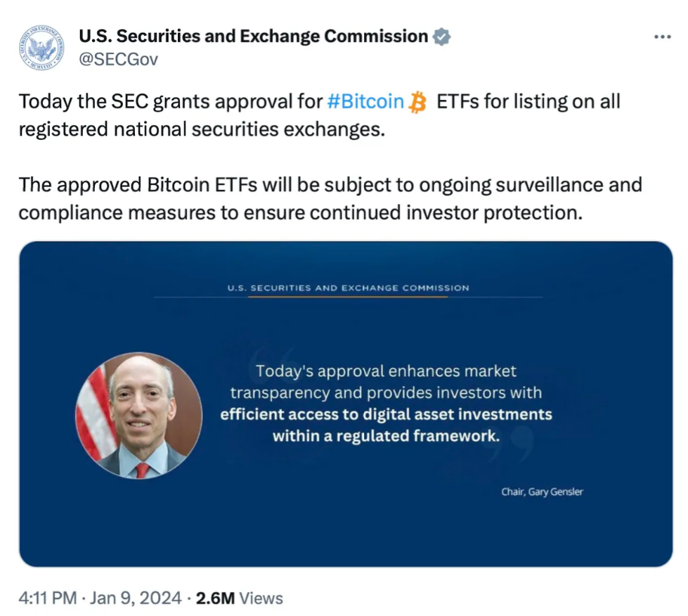Image resolution: width=688 pixels, height=616 pixels.
Task: Click Gary Gensler's circular portrait photo
Action: tap(139, 416)
